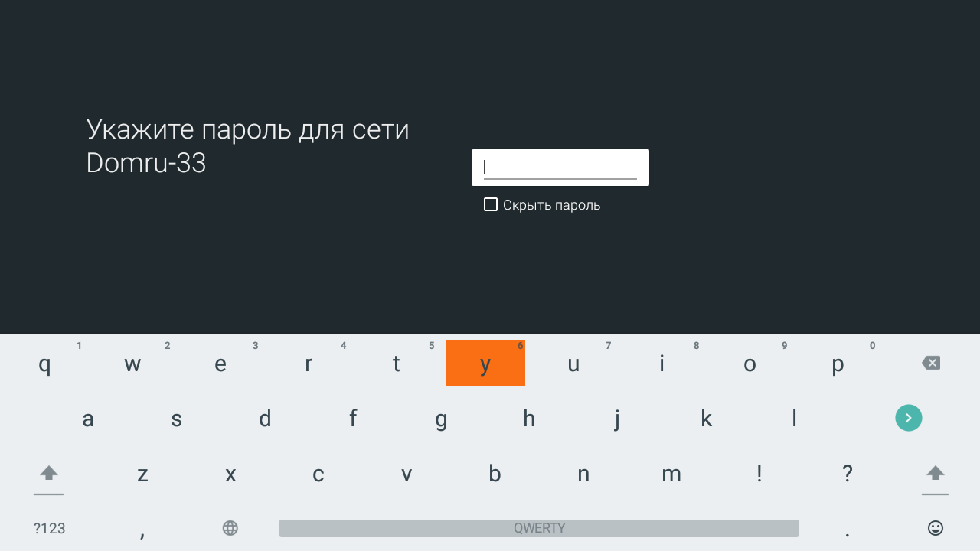Toggle the right Shift arrow key
Viewport: 980px width, 551px height.
pyautogui.click(x=936, y=474)
